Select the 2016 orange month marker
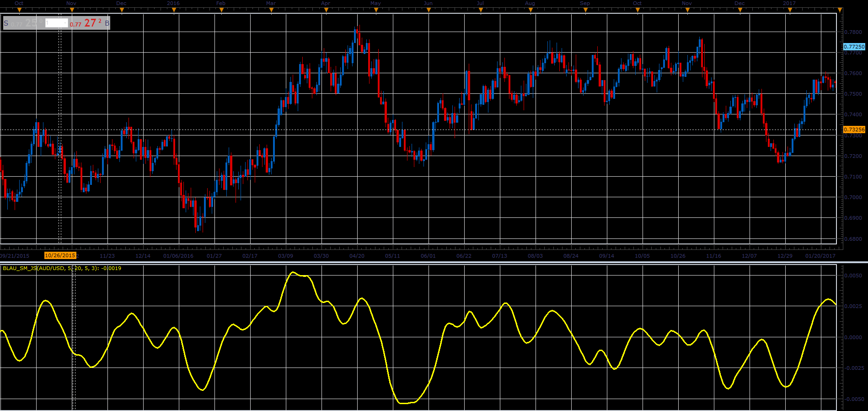This screenshot has height=411, width=868. [x=174, y=10]
